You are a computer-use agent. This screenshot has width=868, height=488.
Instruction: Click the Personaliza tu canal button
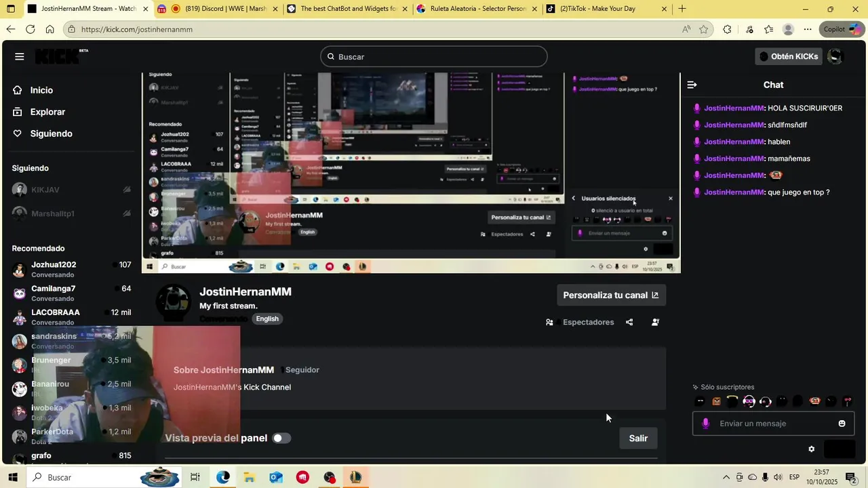click(x=611, y=295)
